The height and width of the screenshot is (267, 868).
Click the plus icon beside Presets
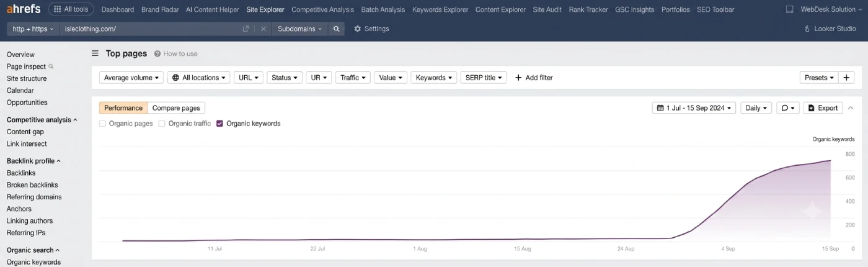[847, 78]
